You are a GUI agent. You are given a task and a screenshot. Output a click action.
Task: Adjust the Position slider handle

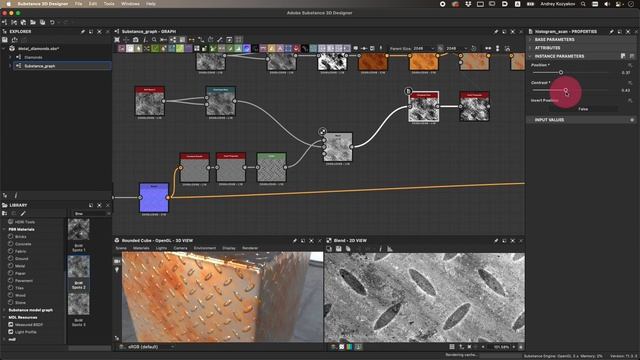coord(561,72)
